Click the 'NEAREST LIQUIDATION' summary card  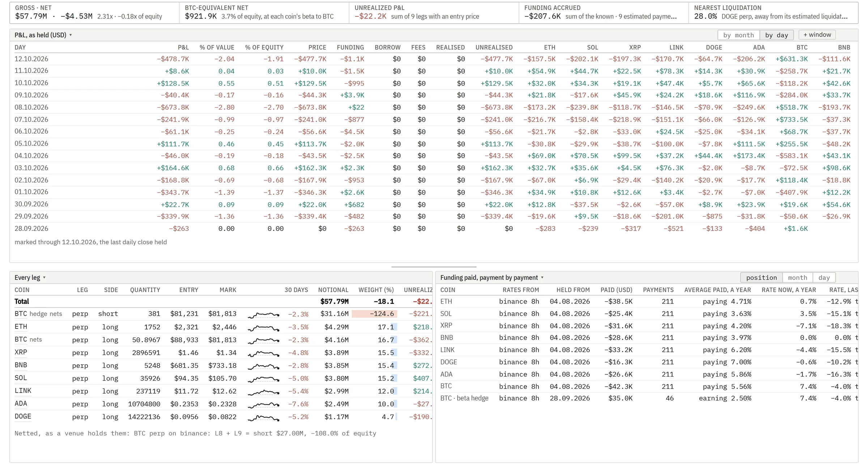[773, 13]
